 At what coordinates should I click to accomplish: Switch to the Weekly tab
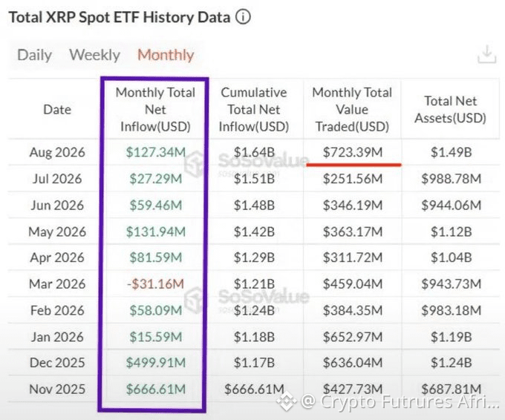tap(95, 55)
